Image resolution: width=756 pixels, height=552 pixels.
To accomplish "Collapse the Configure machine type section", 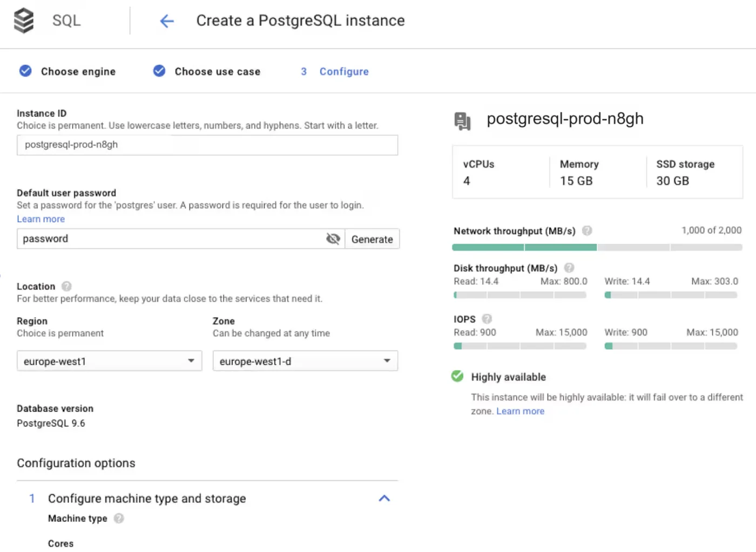I will coord(384,498).
